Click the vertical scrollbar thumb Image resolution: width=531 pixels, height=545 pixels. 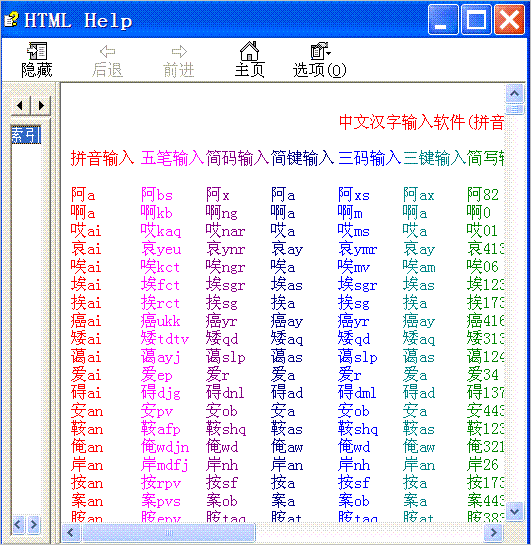click(x=515, y=109)
